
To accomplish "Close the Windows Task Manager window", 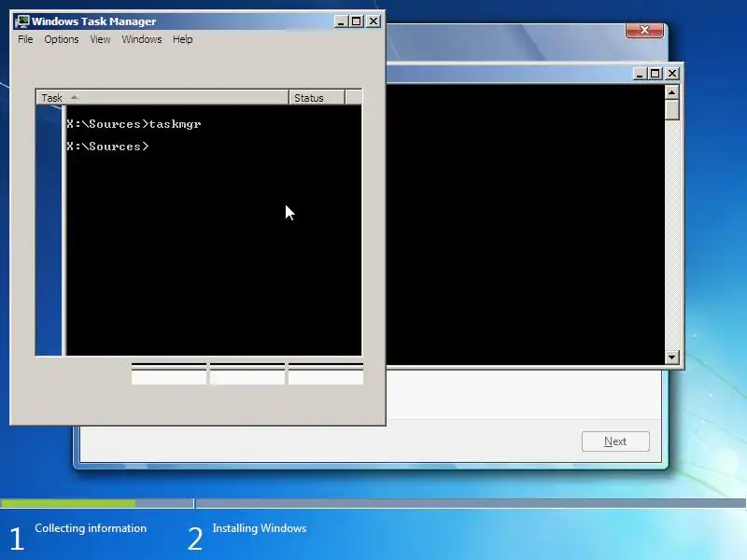I will coord(373,21).
